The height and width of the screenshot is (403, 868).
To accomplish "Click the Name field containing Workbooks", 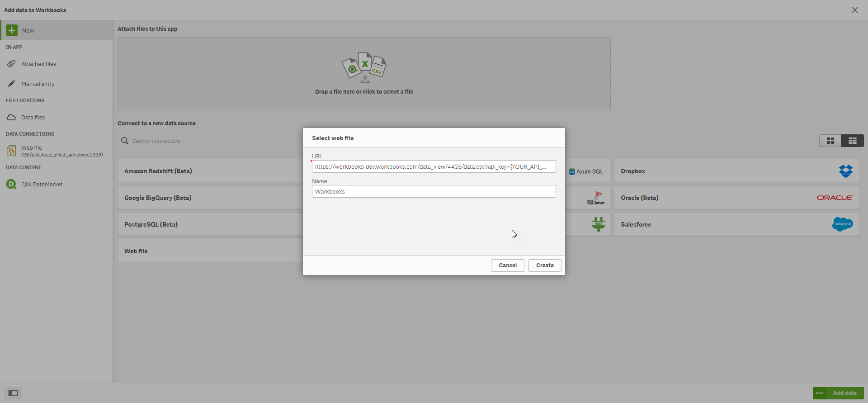I will [434, 191].
